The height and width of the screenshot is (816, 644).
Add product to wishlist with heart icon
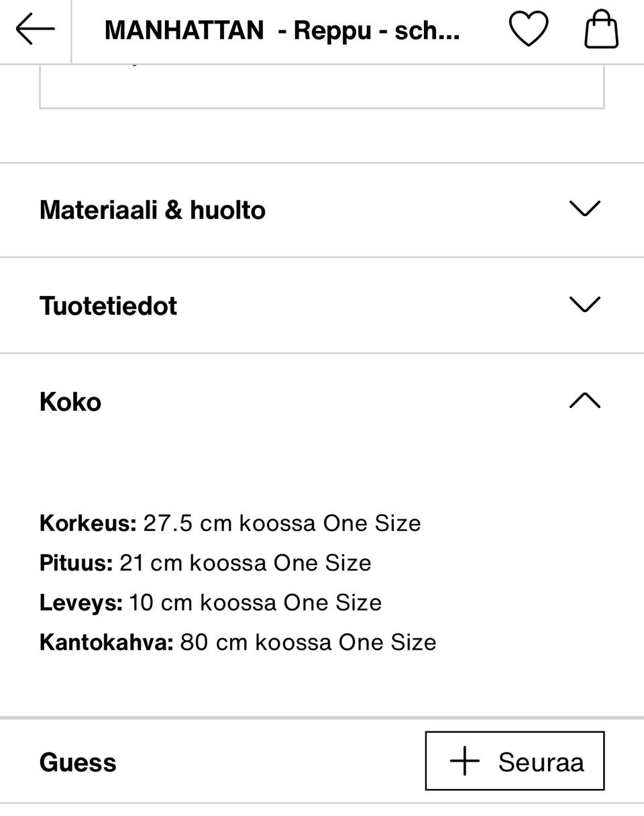tap(529, 30)
